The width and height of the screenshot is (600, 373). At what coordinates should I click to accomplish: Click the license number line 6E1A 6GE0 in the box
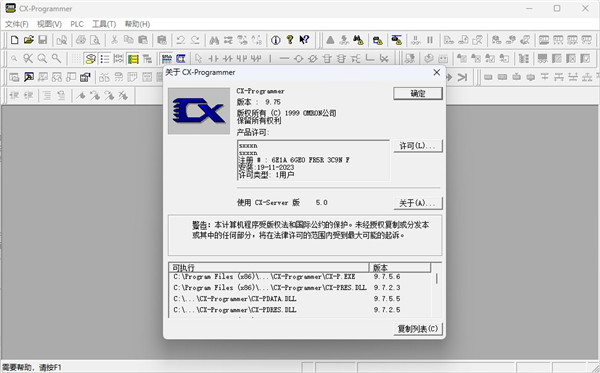tap(294, 160)
